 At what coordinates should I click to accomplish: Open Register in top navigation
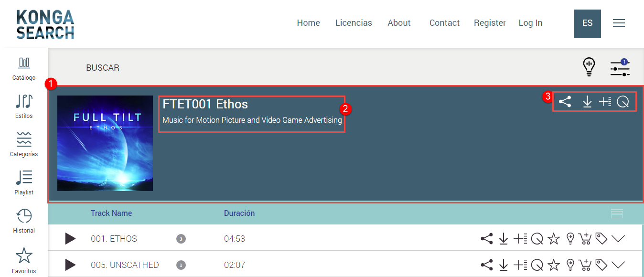tap(490, 23)
